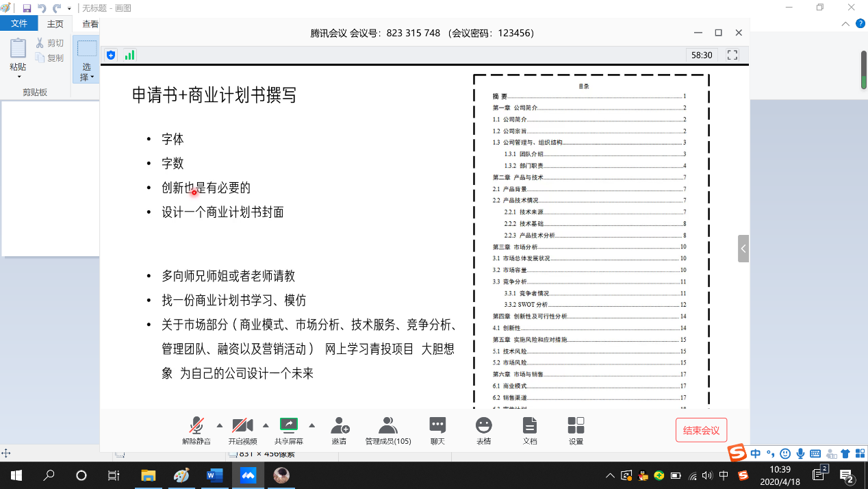Open the 文档 documents icon
Viewport: 868px width, 489px height.
(x=530, y=426)
